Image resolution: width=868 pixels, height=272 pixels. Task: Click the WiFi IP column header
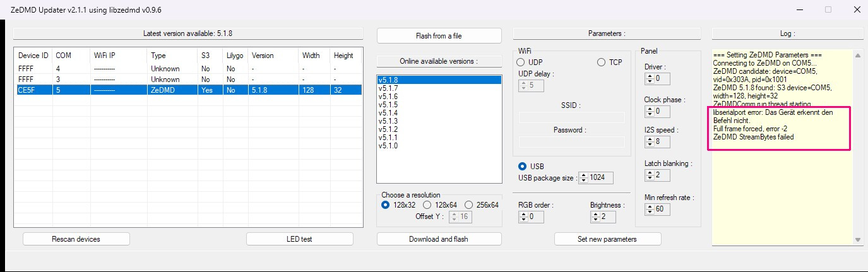click(119, 56)
